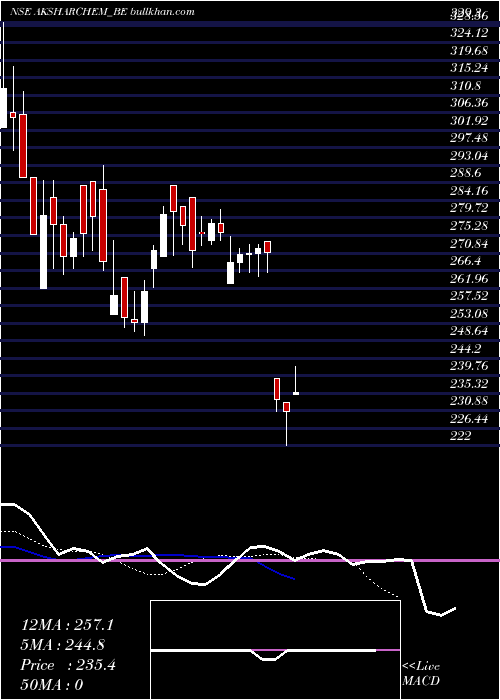The image size is (500, 700).
Task: Select the 315.24 price axis label
Action: click(470, 68)
